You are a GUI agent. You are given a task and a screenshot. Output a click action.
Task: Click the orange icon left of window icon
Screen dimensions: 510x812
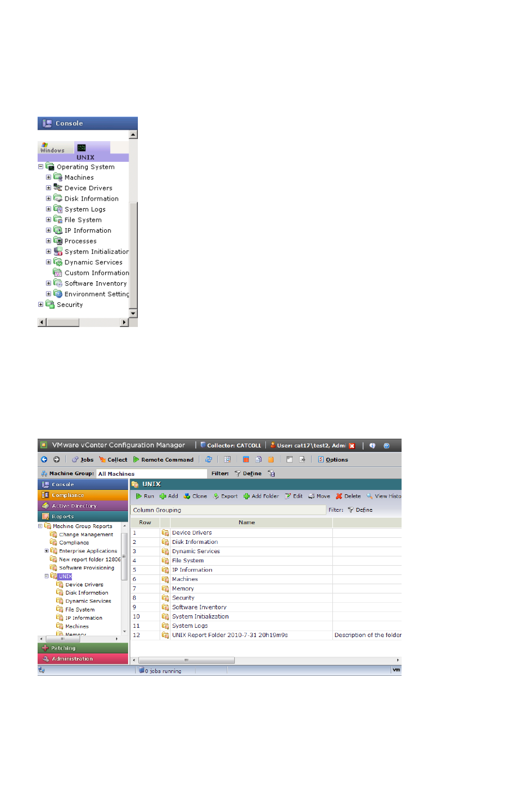[x=271, y=459]
